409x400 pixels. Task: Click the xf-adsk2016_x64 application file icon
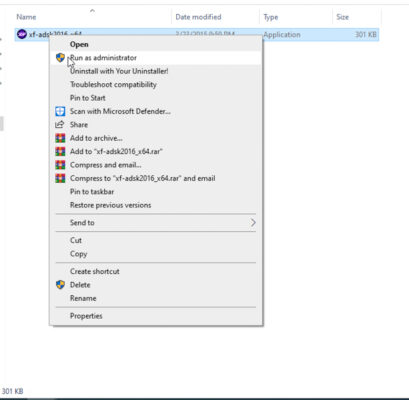point(22,34)
